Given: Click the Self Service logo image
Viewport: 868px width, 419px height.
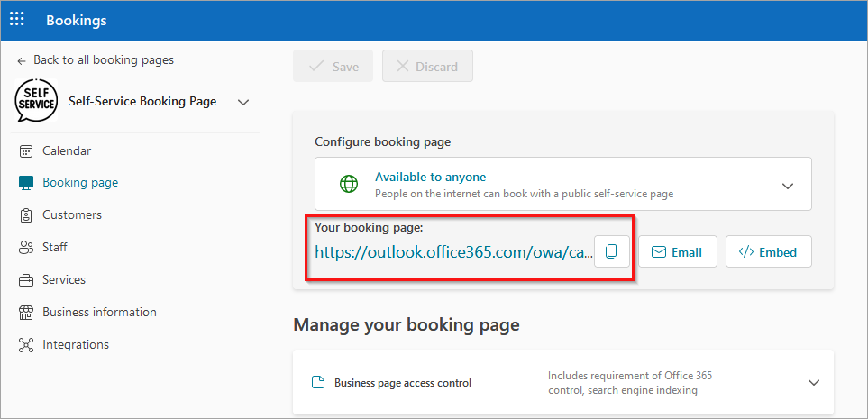Looking at the screenshot, I should tap(35, 102).
